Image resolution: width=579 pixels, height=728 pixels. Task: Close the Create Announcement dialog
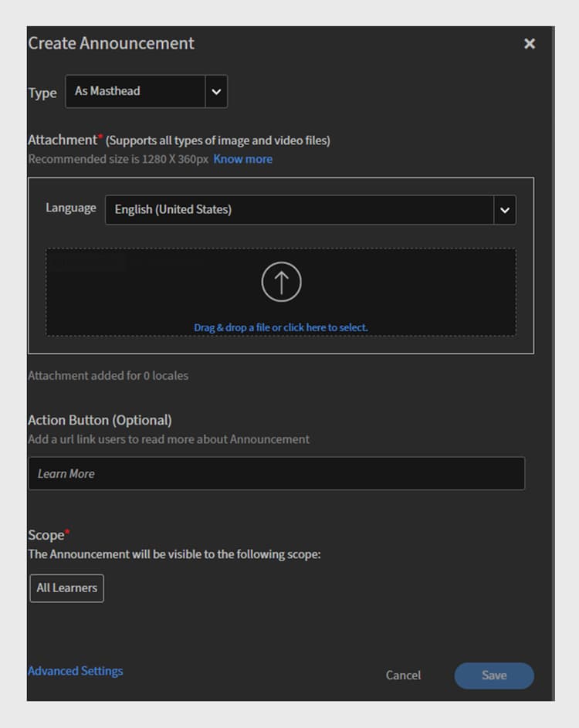pos(530,44)
